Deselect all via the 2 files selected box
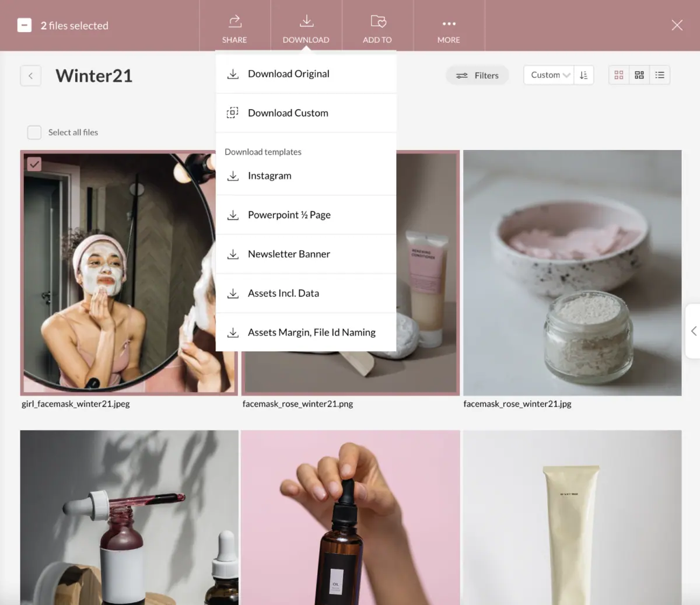 tap(24, 25)
